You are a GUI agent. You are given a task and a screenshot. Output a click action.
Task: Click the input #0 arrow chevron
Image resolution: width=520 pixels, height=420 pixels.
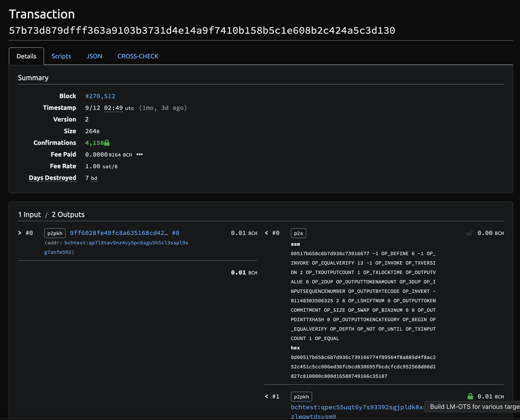coord(20,233)
